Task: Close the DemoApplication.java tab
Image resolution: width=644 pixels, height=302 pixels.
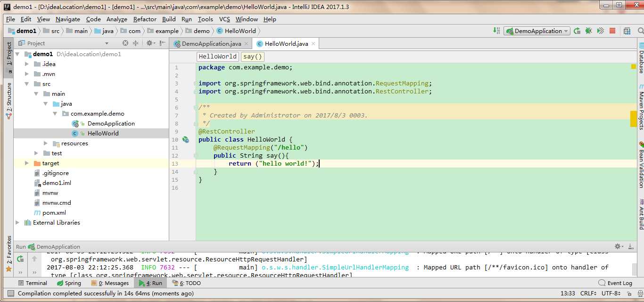Action: click(246, 43)
